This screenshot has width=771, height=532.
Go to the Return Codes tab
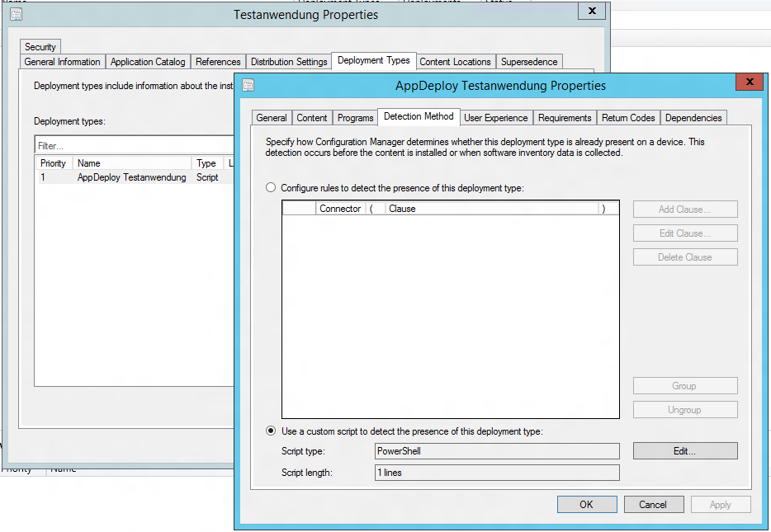tap(628, 118)
